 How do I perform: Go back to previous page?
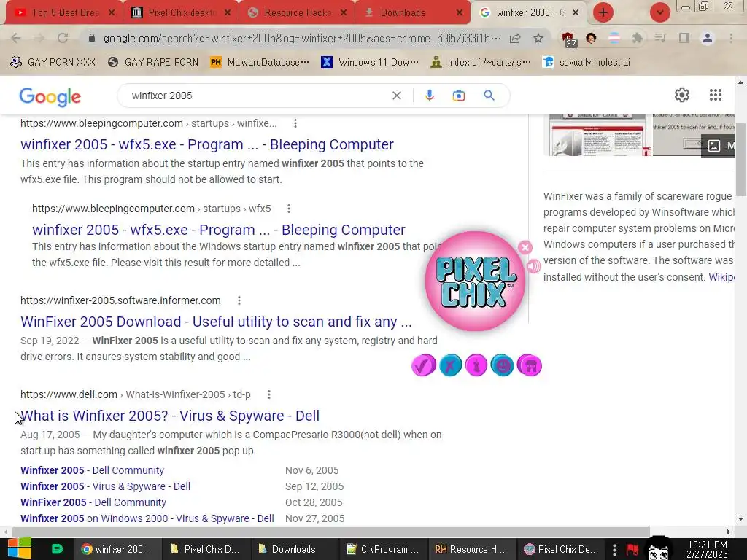(16, 38)
